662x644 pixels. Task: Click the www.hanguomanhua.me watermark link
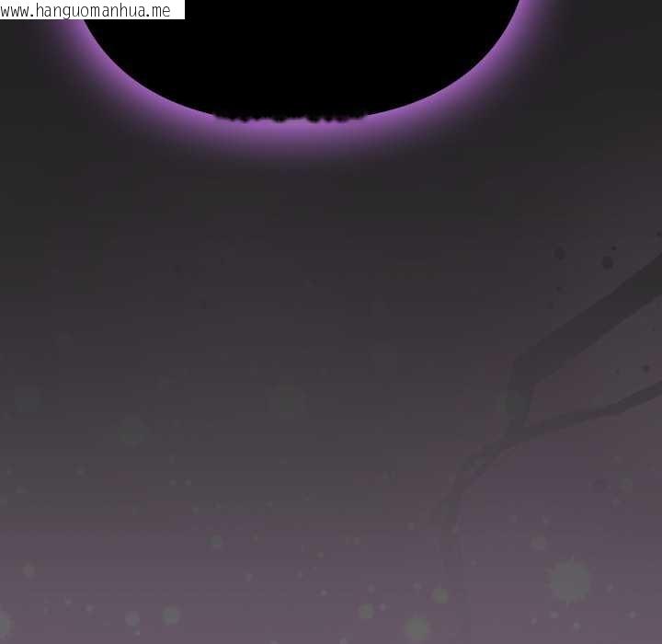point(86,10)
